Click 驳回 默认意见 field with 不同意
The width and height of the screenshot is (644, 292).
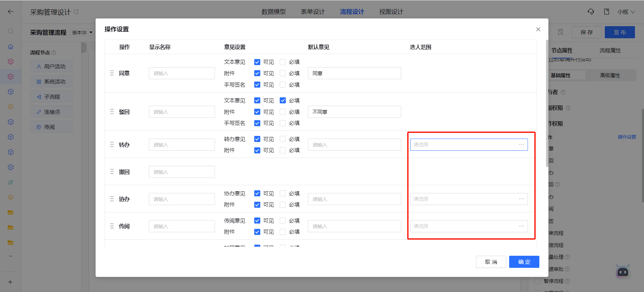tap(355, 112)
